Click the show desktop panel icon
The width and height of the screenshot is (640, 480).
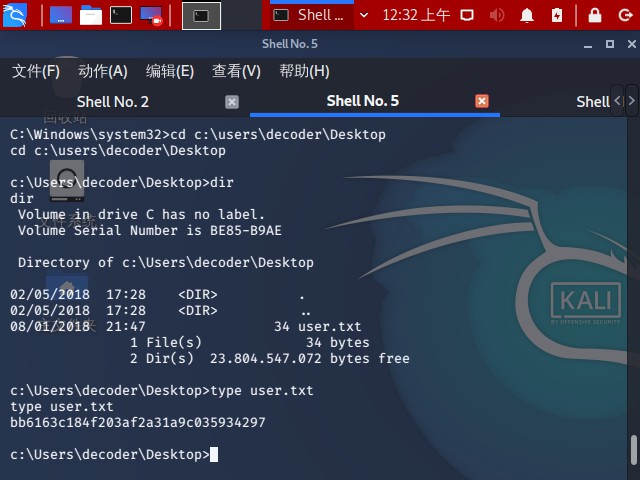pos(61,15)
